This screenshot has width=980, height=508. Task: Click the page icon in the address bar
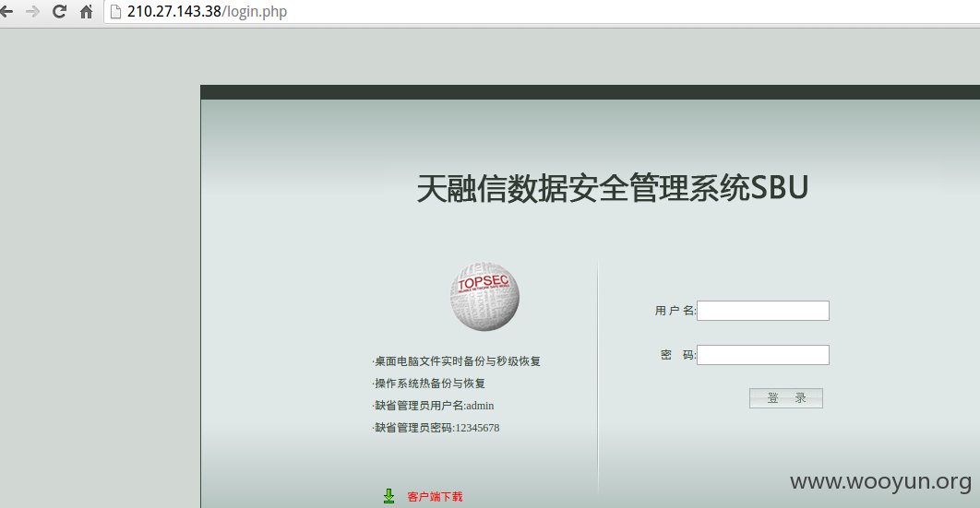(x=115, y=11)
